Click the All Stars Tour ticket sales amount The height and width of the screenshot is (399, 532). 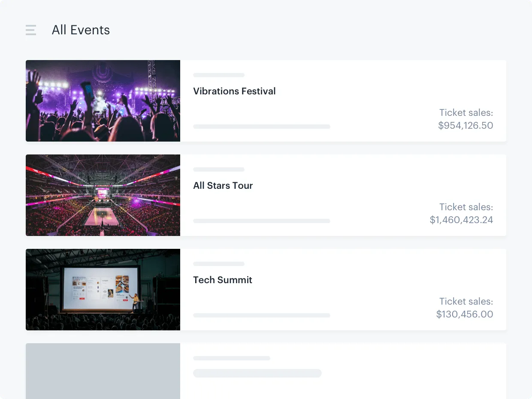click(462, 220)
